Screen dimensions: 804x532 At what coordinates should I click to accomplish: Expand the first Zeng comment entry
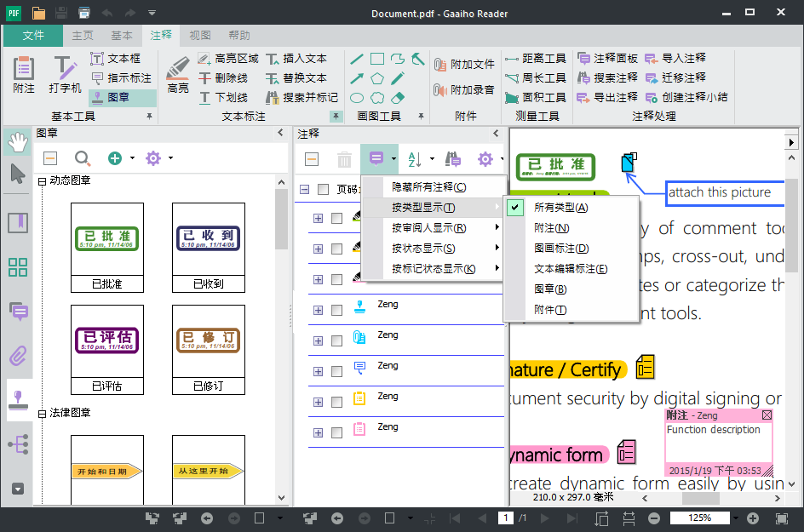[318, 309]
